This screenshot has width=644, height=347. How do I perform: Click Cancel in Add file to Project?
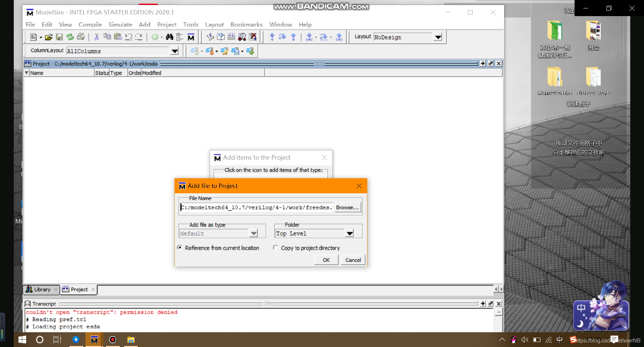click(353, 260)
